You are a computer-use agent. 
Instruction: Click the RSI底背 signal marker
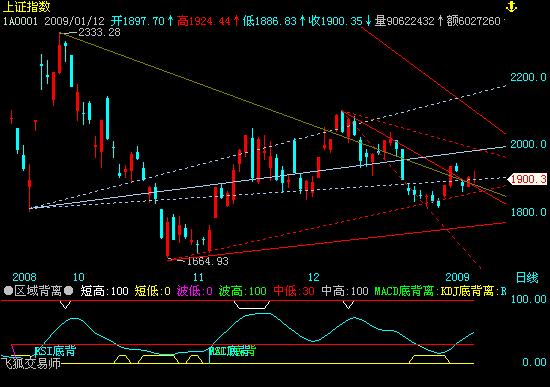55,351
